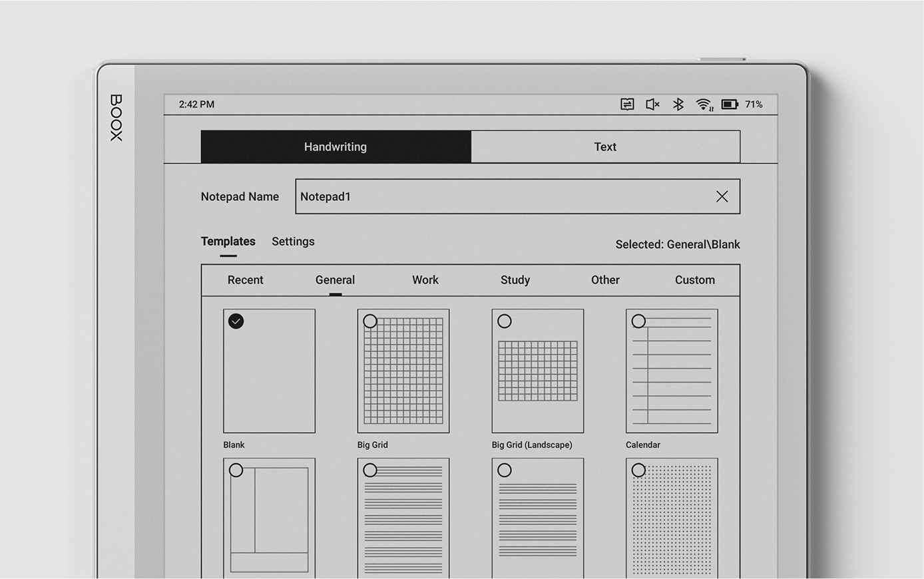
Task: Select the Big Grid (Landscape) radio button
Action: pyautogui.click(x=504, y=321)
